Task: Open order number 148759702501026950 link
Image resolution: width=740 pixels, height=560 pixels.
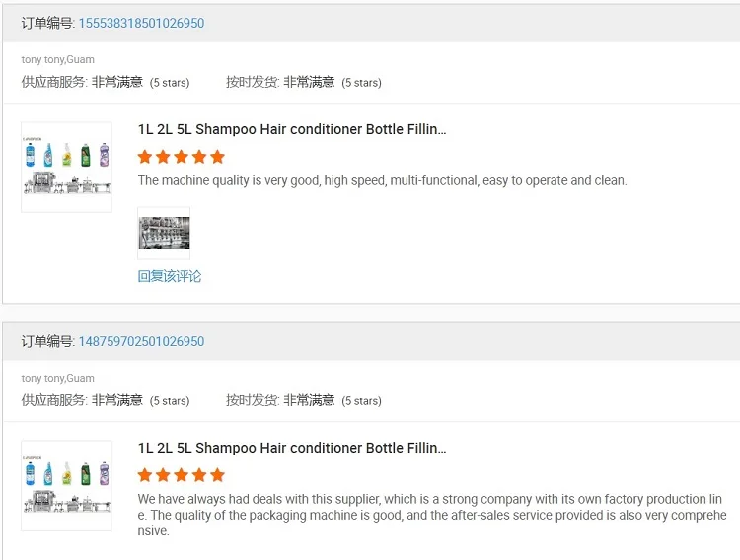Action: [x=141, y=341]
